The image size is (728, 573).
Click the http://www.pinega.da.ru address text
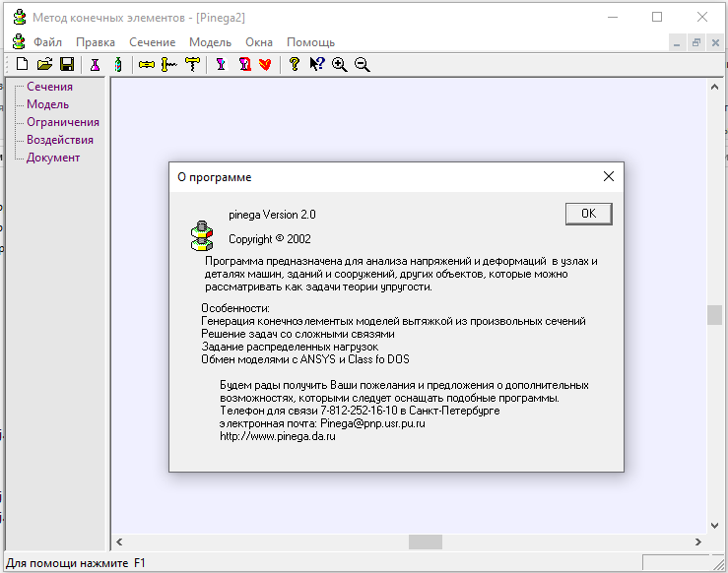point(278,436)
